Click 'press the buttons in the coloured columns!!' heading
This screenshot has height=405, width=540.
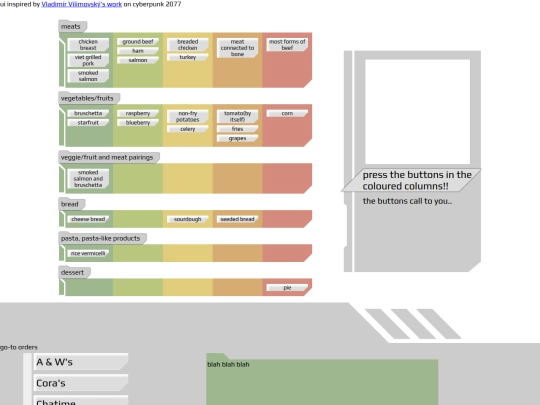coord(417,180)
